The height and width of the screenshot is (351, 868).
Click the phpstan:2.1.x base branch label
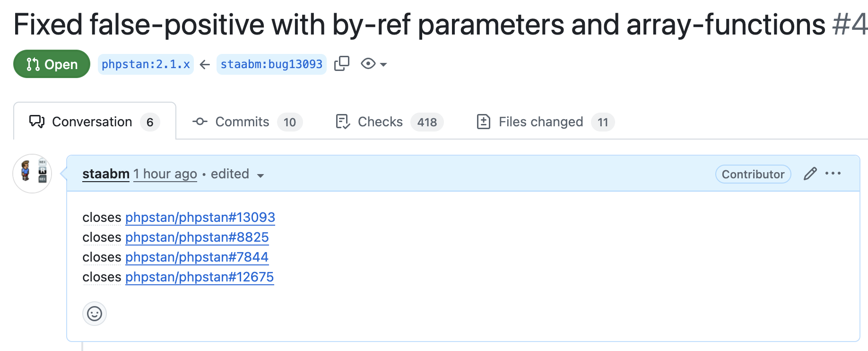click(146, 64)
